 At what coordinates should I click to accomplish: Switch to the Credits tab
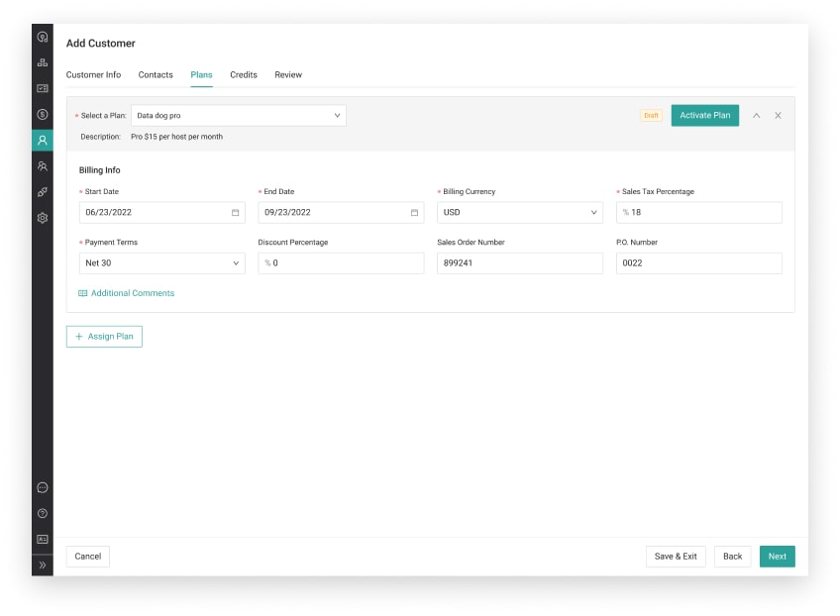tap(244, 75)
